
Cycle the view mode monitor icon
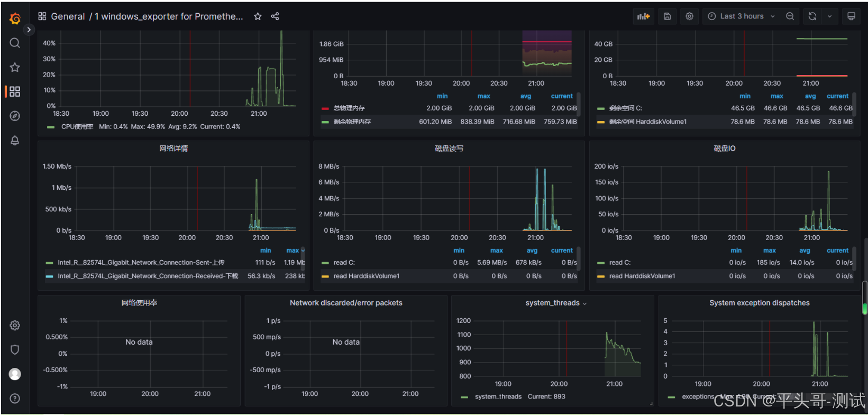click(x=851, y=16)
